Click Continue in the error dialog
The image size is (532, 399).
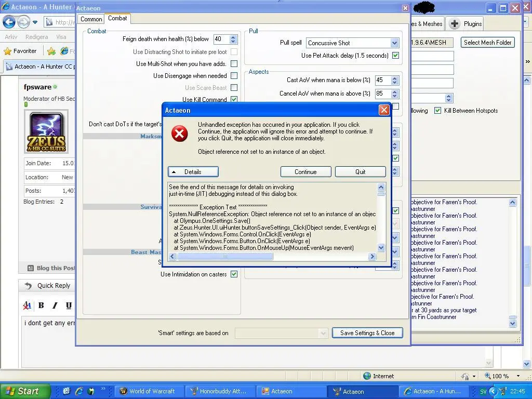click(x=305, y=172)
